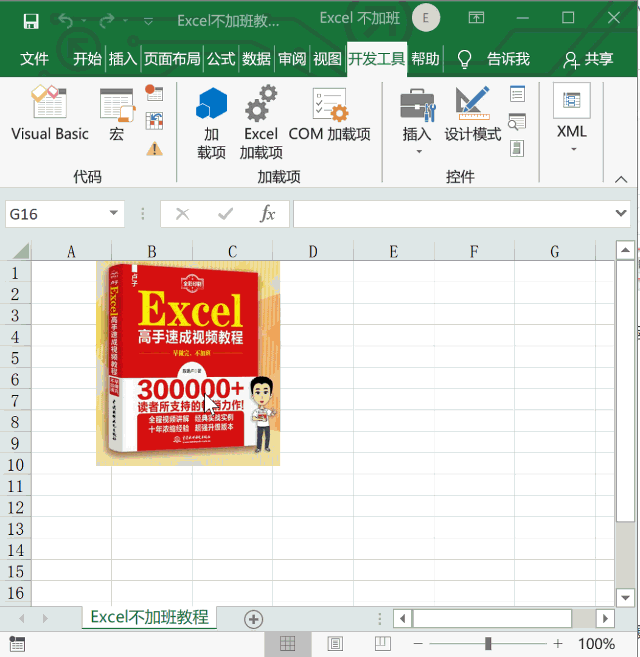640x657 pixels.
Task: Open the Visual Basic editor
Action: (x=50, y=113)
